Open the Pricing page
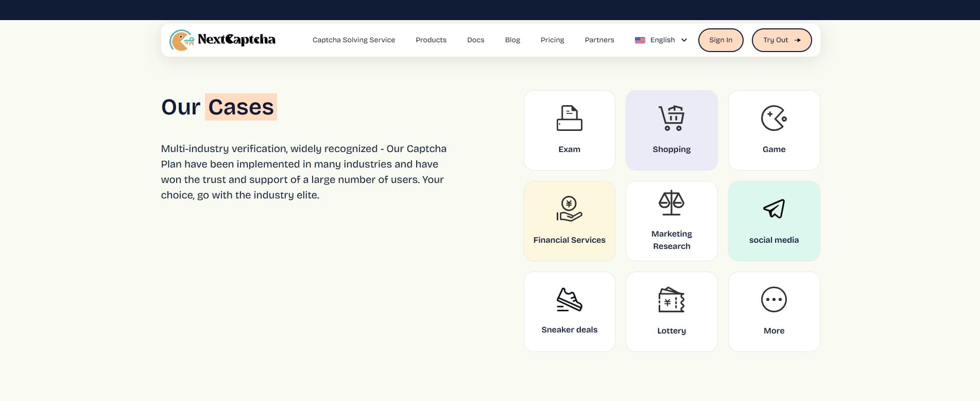 click(552, 40)
